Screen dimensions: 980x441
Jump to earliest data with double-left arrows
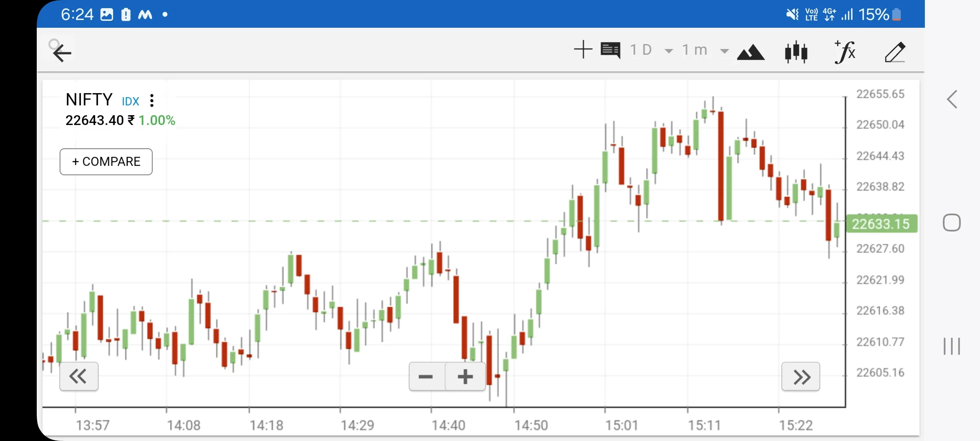(x=79, y=376)
